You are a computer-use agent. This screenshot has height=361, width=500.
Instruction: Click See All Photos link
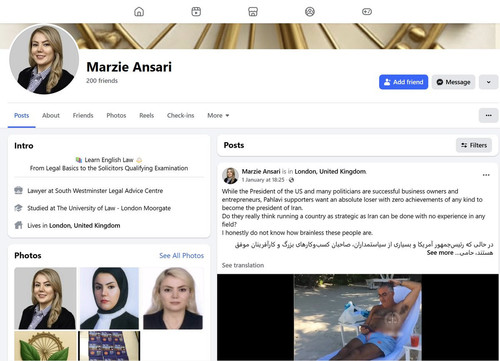click(181, 256)
